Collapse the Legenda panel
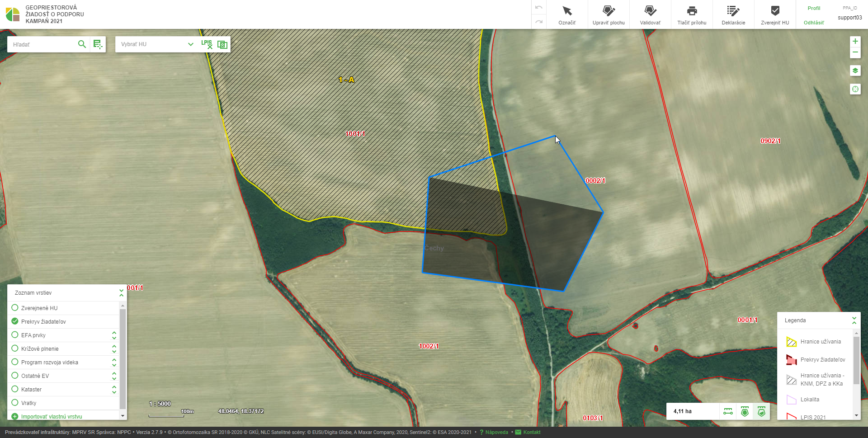Image resolution: width=868 pixels, height=438 pixels. (854, 320)
